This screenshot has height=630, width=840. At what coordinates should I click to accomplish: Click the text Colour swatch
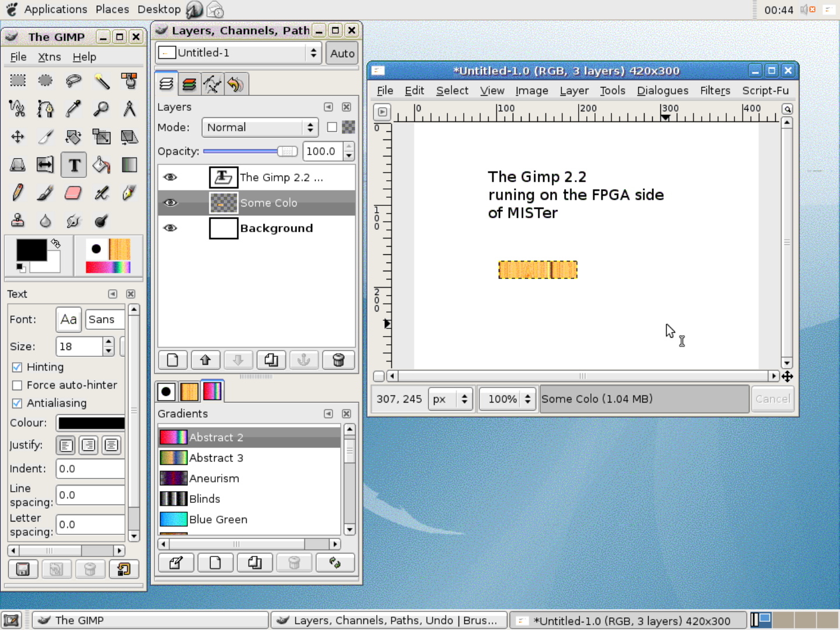click(92, 423)
